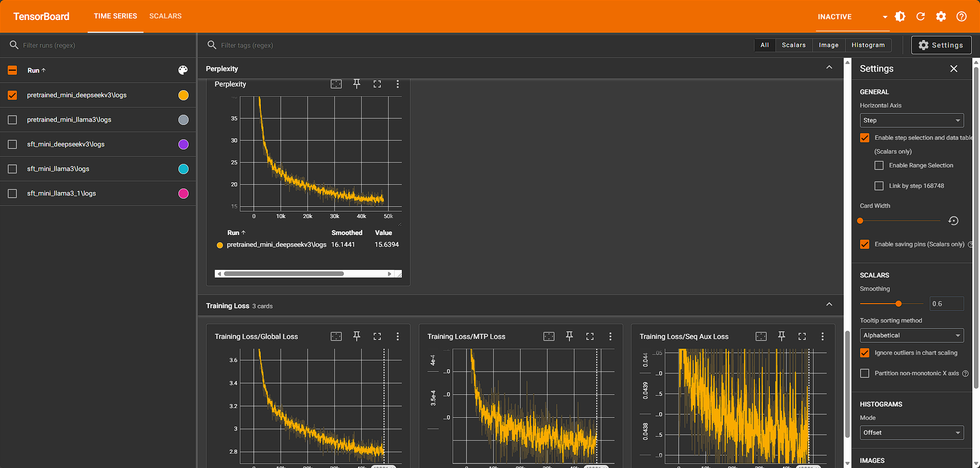
Task: Filter cards to Image
Action: click(x=828, y=45)
